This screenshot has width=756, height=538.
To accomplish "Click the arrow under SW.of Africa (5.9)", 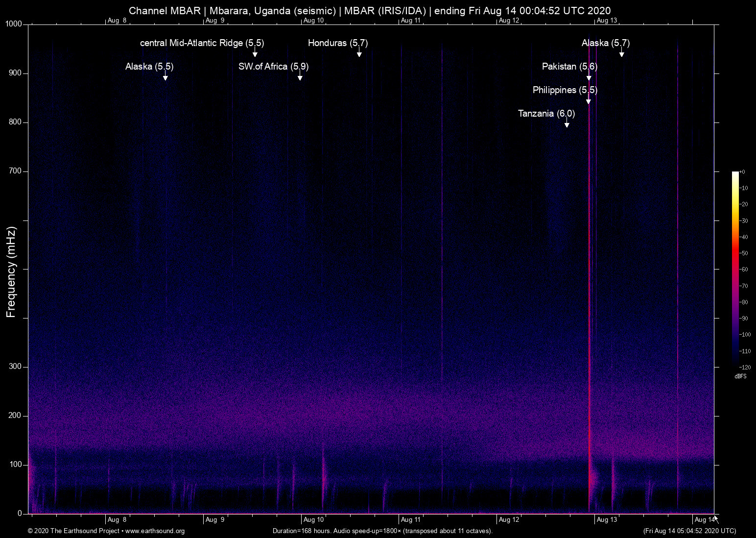I will [x=300, y=76].
